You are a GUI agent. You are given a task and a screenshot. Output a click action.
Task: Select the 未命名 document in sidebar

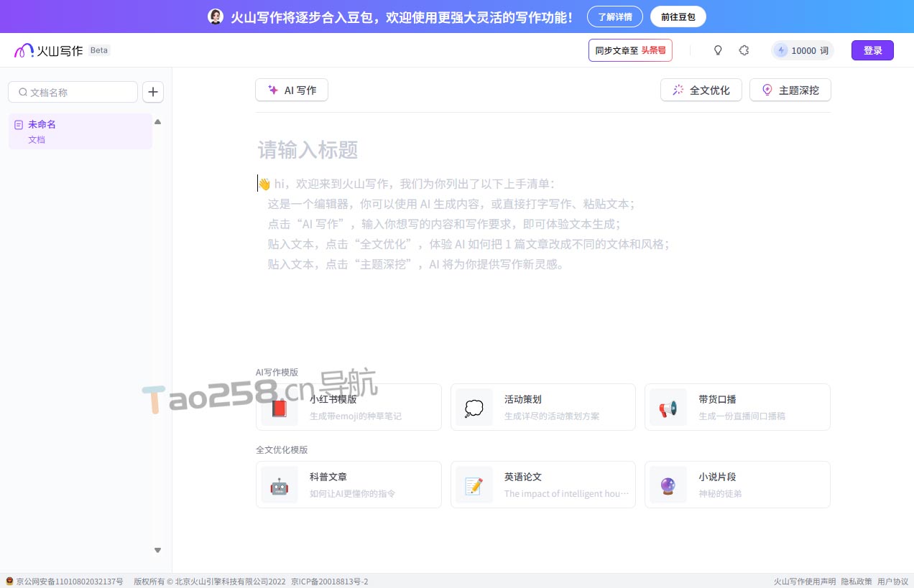(x=80, y=131)
